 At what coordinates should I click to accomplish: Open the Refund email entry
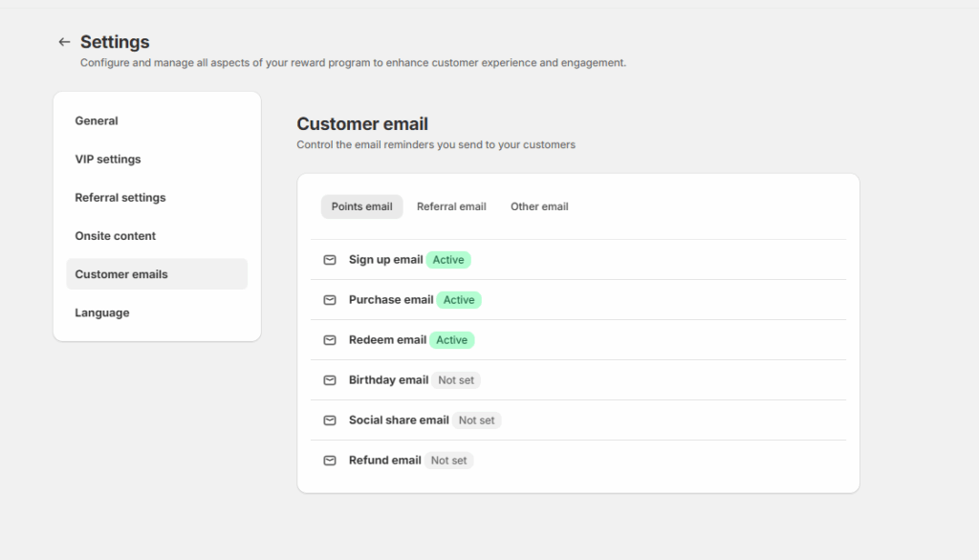point(578,460)
